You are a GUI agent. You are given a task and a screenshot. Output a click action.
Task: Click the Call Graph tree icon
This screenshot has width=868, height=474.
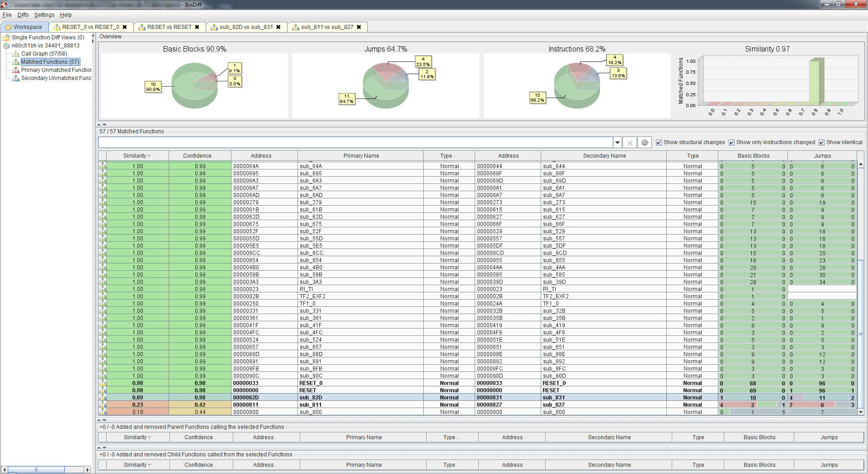click(x=16, y=54)
